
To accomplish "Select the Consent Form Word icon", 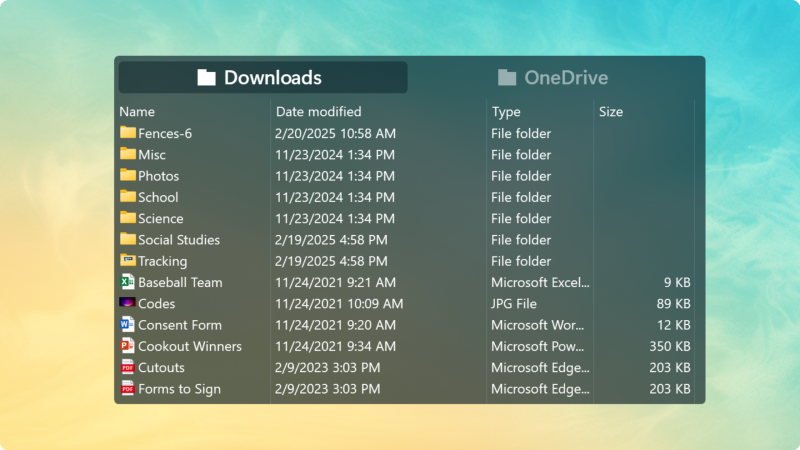I will pos(128,325).
